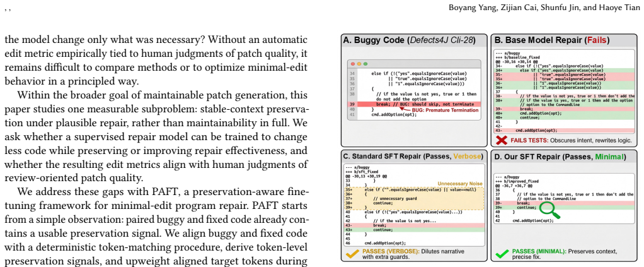Click the yellow checkmark in panel C

pos(352,254)
